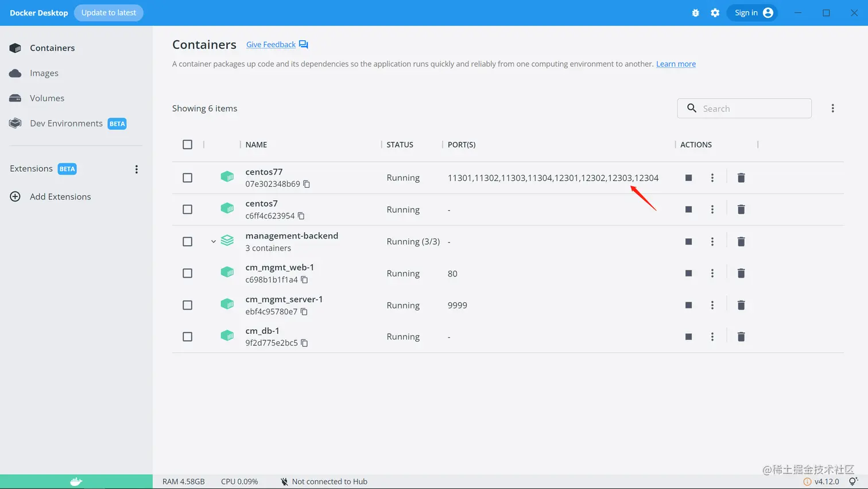Check the centos7 row checkbox
868x489 pixels.
pos(187,209)
